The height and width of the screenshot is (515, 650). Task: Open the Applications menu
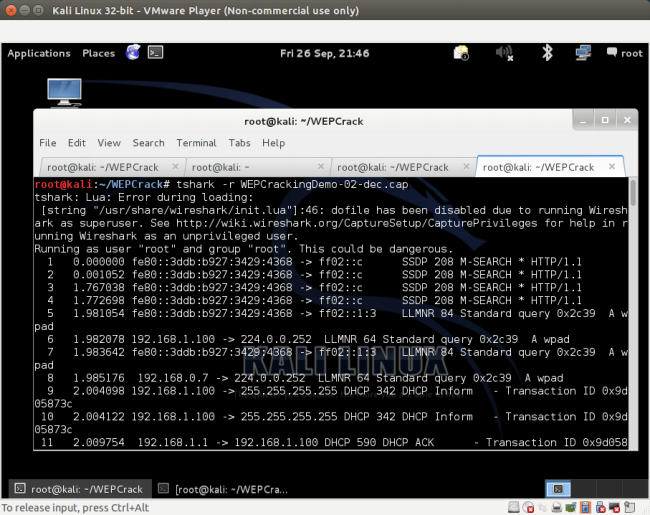tap(39, 53)
